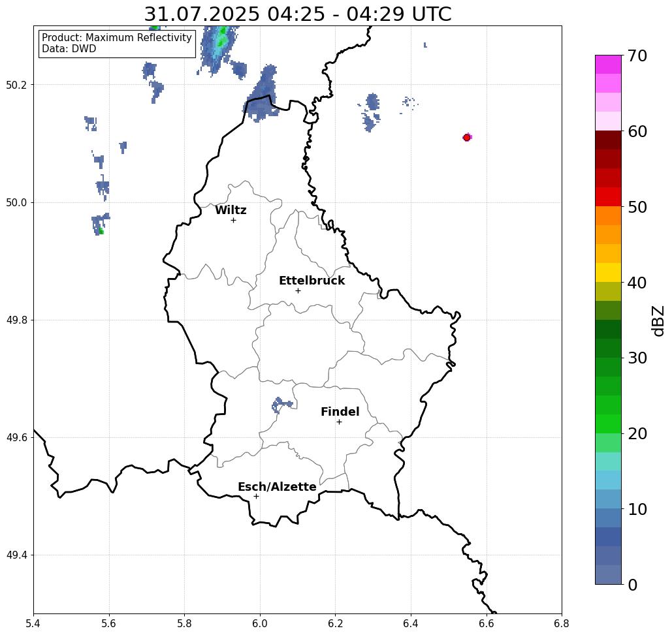Click the Wiltz station label

point(231,210)
